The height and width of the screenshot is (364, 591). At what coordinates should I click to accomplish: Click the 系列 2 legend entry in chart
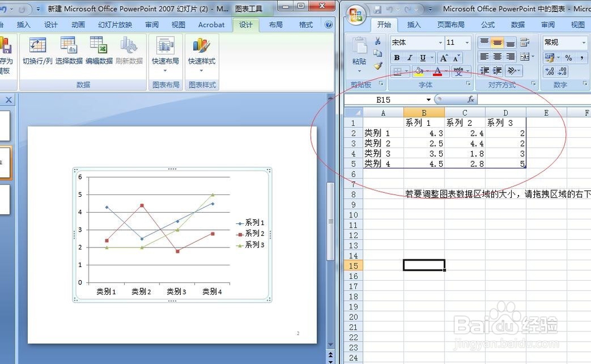[x=250, y=233]
